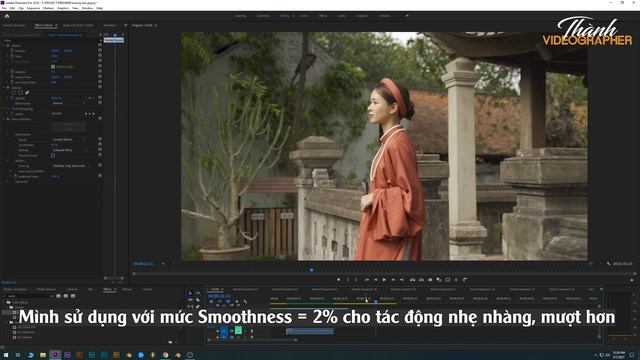Switch to the History panel tab

point(147,289)
